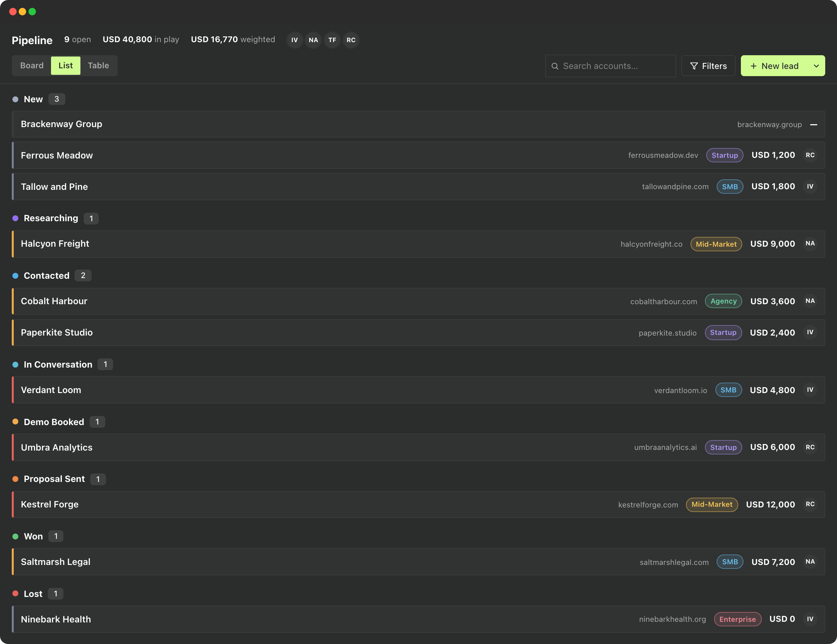Click the funnel icon in Filters
The image size is (837, 644).
[x=694, y=66]
